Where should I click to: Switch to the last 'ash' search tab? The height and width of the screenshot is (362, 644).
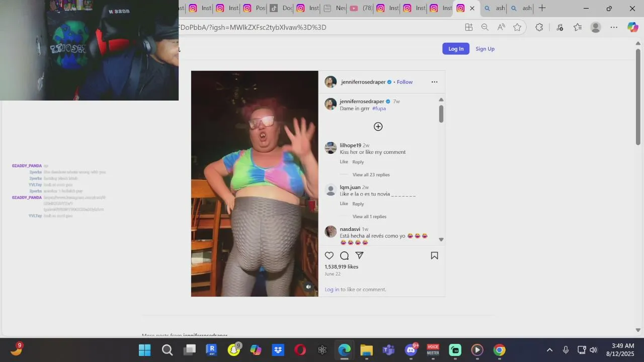point(521,8)
